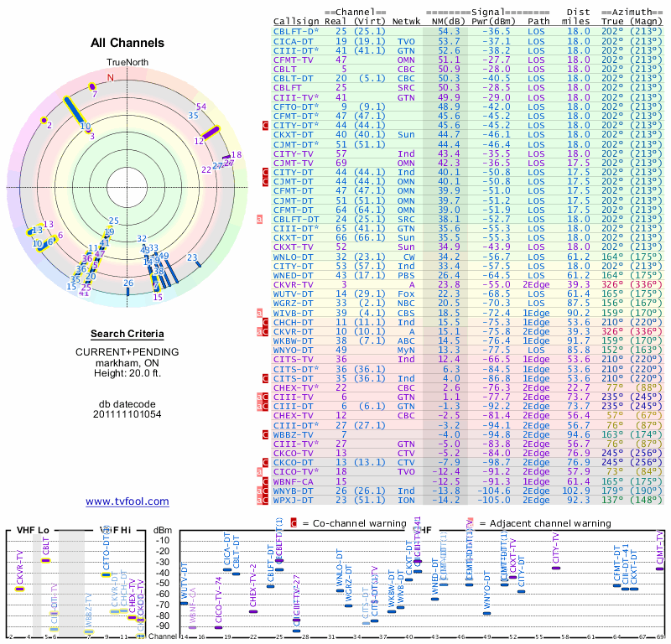This screenshot has height=644, width=671.
Task: Click the red N north label on radar
Action: point(109,78)
